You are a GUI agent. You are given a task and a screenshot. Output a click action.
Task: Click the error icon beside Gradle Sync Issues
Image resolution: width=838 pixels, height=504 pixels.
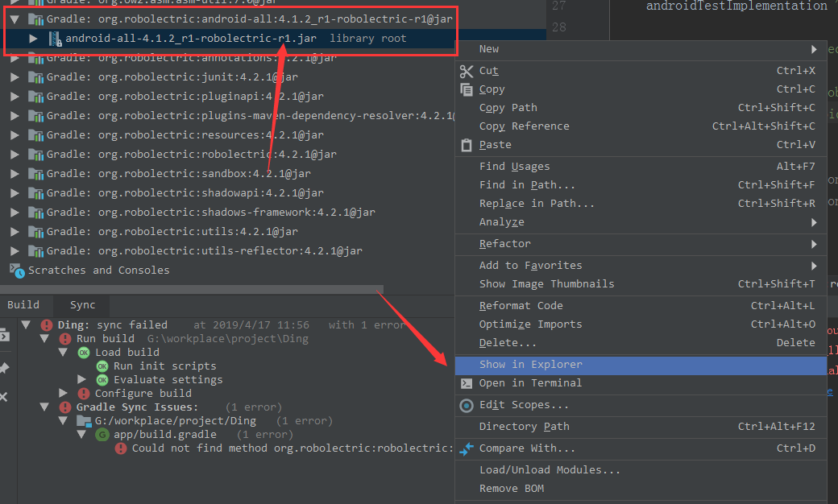click(x=64, y=407)
